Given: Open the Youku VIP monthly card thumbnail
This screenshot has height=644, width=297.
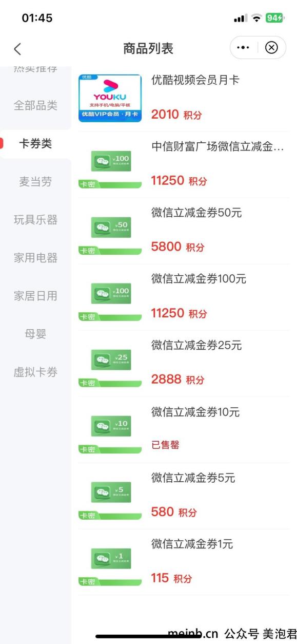Looking at the screenshot, I should coord(110,98).
